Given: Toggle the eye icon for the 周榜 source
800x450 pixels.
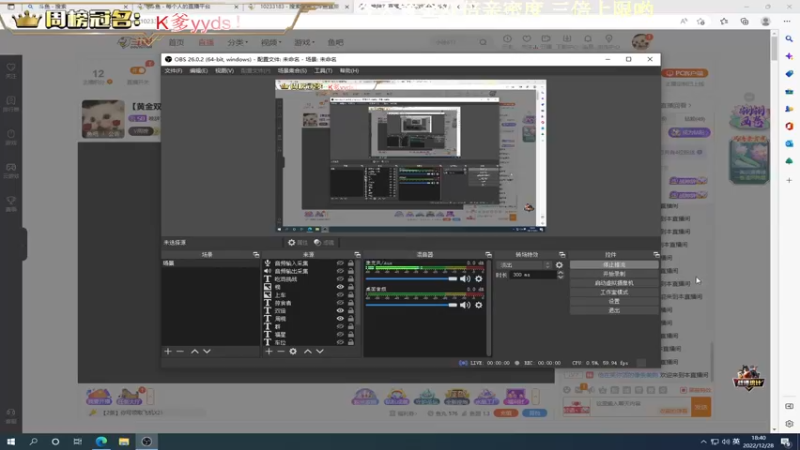Looking at the screenshot, I should point(340,319).
